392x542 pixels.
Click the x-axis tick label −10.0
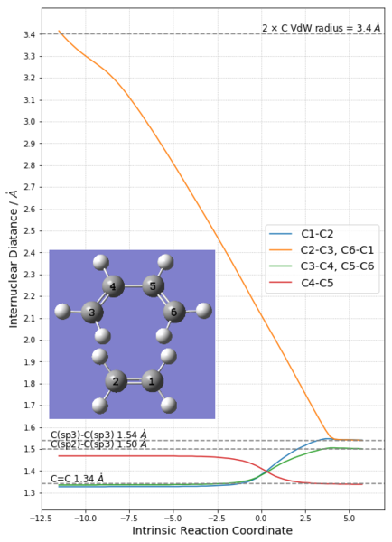[86, 519]
